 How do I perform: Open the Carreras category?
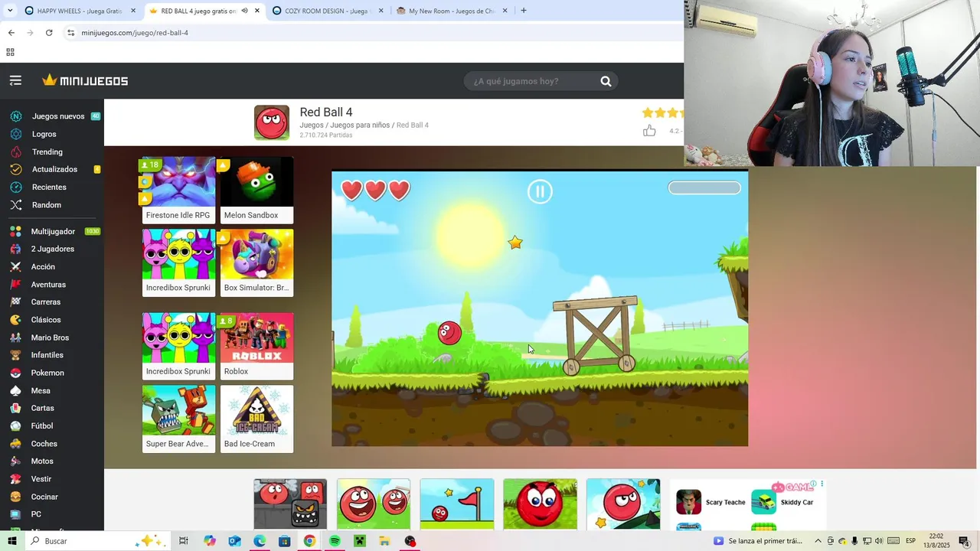click(46, 302)
